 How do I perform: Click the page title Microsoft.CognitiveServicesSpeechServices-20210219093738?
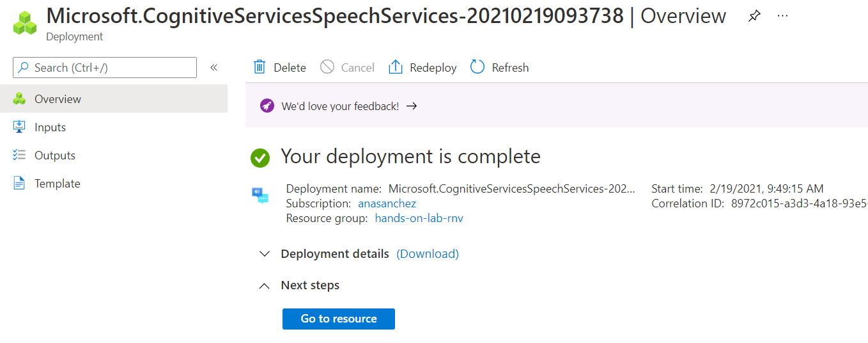coord(335,16)
